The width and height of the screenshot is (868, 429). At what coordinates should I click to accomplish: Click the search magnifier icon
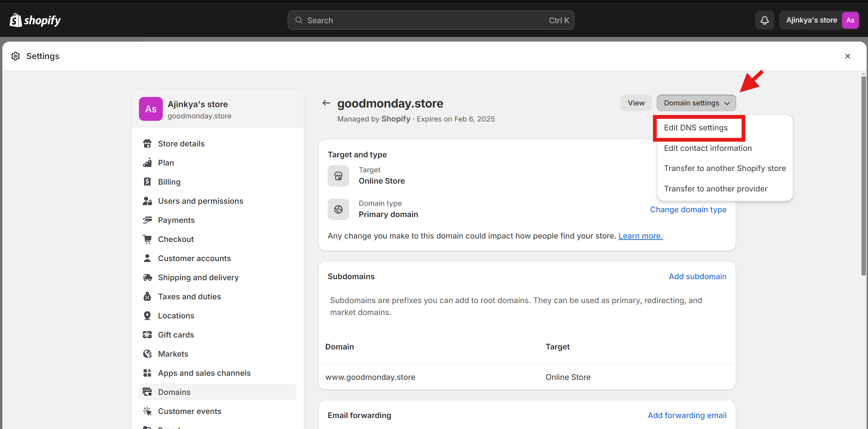[299, 20]
